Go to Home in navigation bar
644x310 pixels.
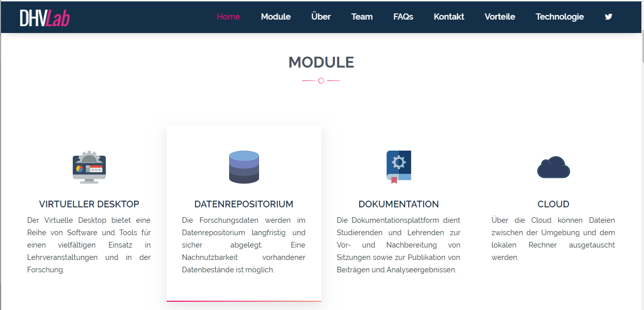coord(228,17)
